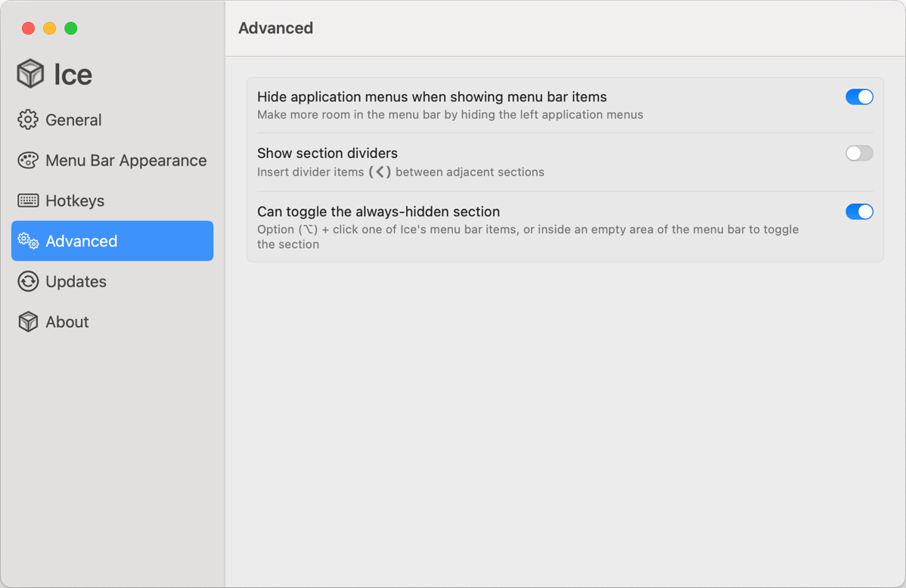Screen dimensions: 906x588
Task: Go to the Hotkeys label in sidebar
Action: (x=75, y=200)
